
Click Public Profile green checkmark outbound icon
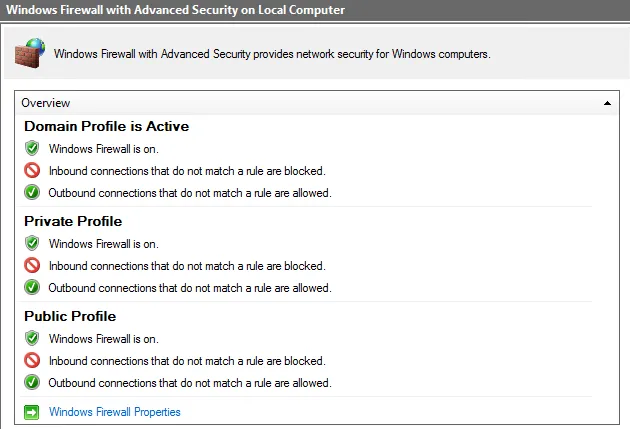tap(32, 383)
